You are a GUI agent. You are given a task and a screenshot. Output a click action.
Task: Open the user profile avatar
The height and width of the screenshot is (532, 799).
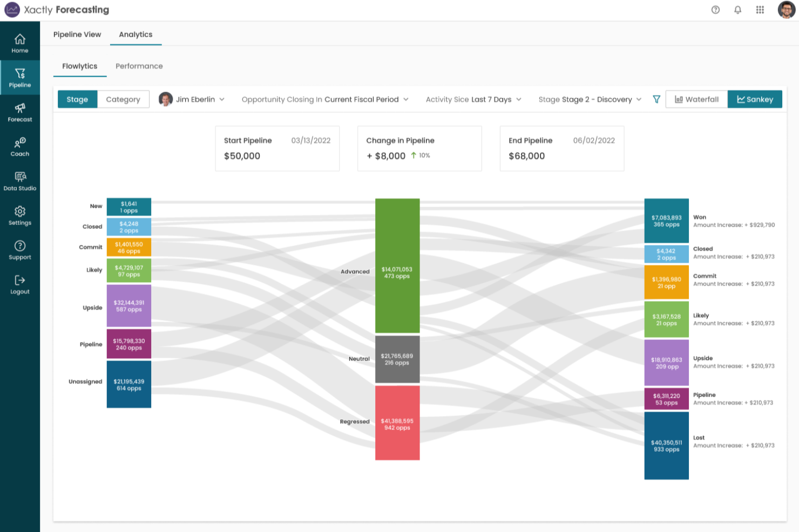(x=786, y=10)
